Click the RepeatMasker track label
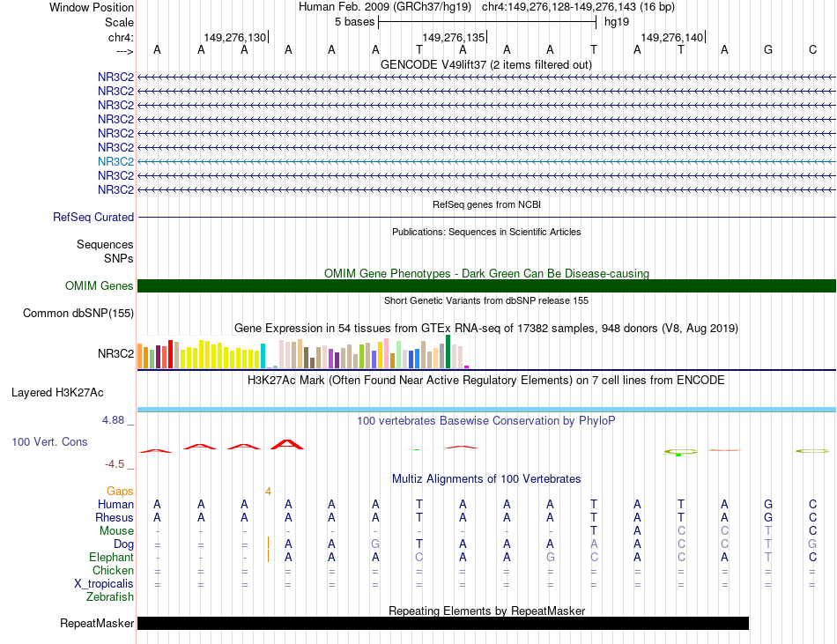 point(97,623)
